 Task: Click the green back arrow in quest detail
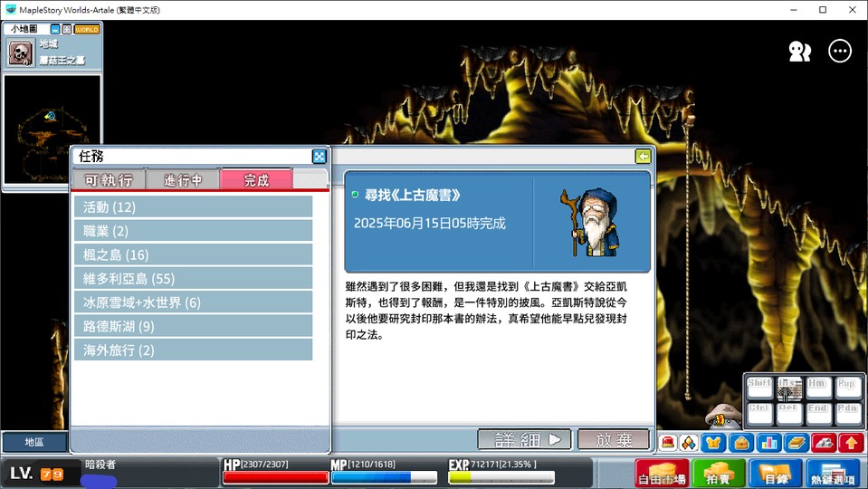coord(643,157)
